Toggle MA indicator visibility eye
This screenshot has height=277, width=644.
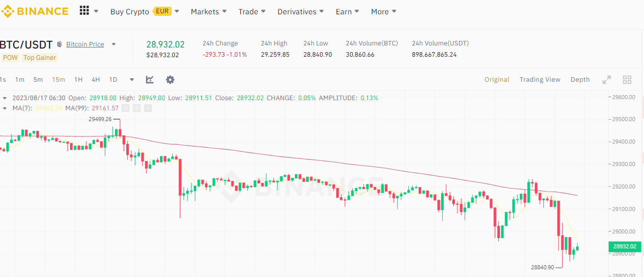click(x=125, y=108)
